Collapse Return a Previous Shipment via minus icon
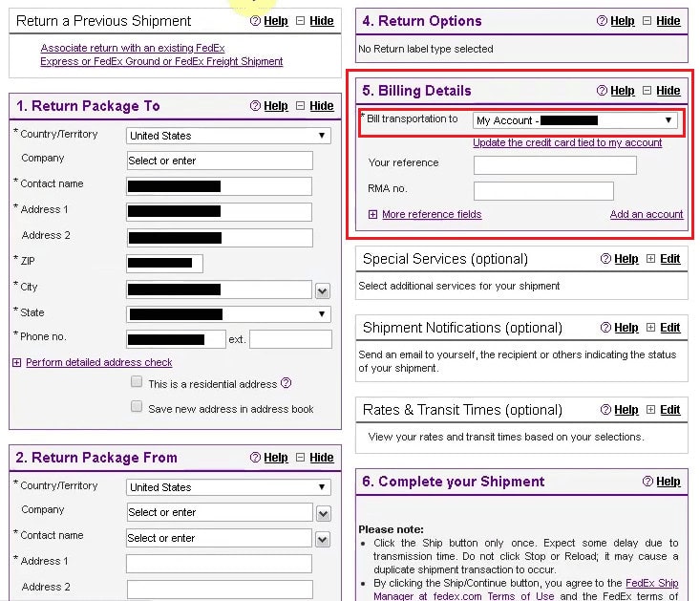 pyautogui.click(x=301, y=21)
